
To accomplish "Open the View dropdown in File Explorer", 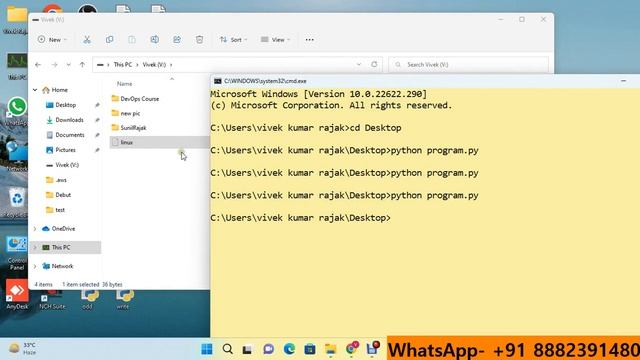I will point(276,40).
